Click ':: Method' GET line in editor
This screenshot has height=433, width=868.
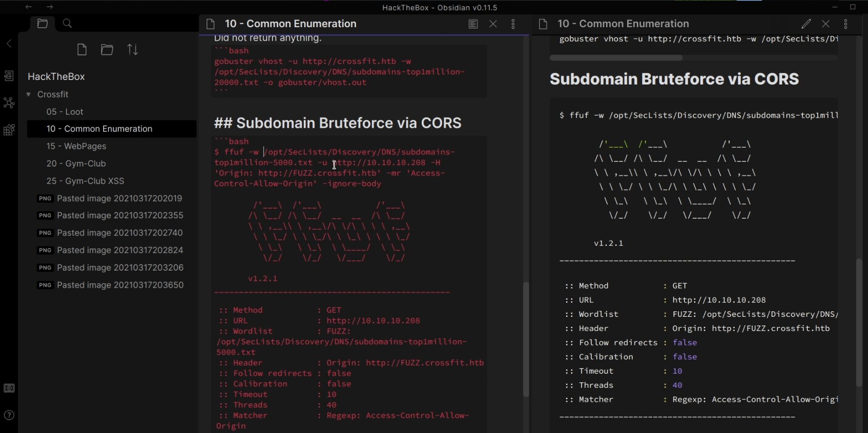point(280,310)
